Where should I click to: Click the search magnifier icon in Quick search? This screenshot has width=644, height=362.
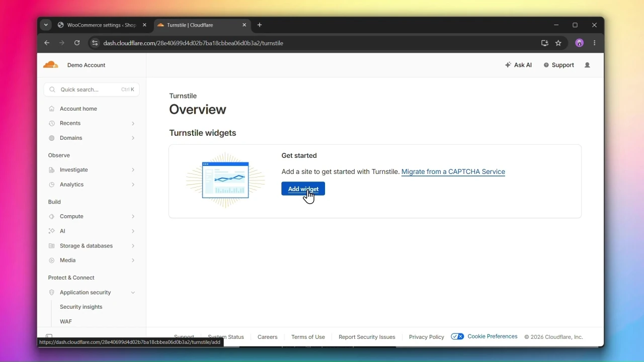52,89
